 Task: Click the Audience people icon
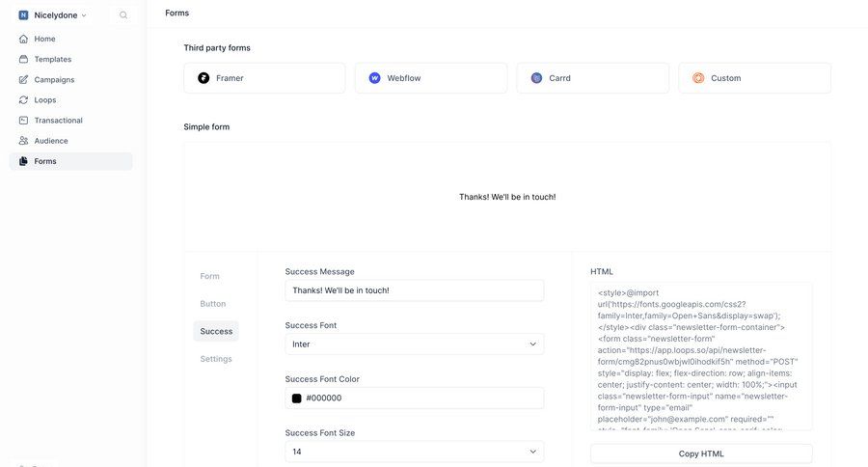click(x=23, y=140)
